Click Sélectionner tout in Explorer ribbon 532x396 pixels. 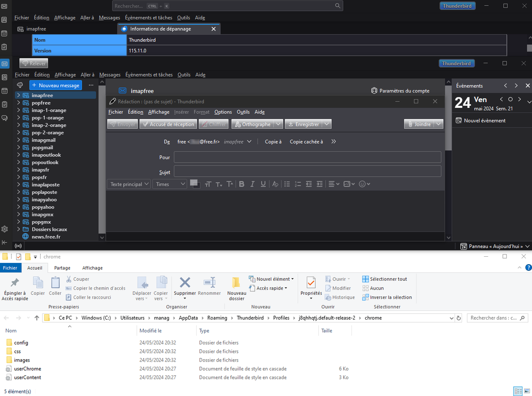(x=385, y=279)
